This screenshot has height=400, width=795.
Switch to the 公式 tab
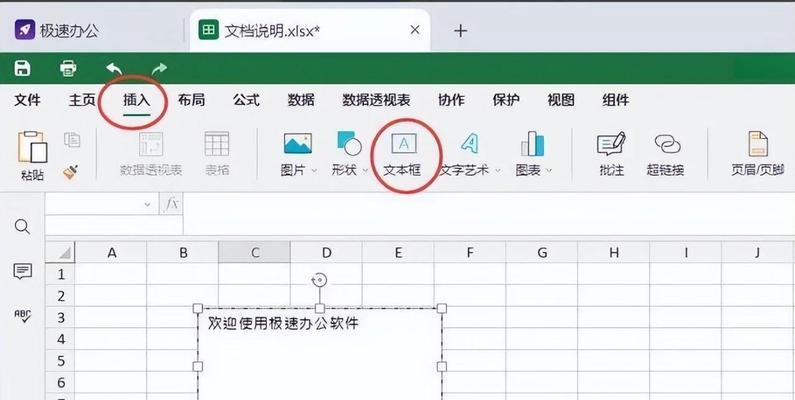[x=246, y=100]
